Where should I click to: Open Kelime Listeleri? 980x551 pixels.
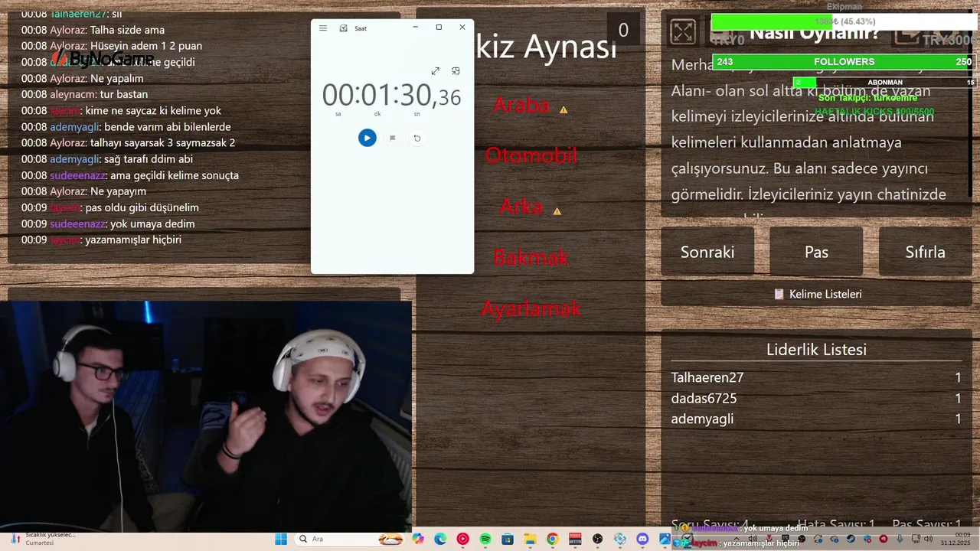(x=817, y=294)
